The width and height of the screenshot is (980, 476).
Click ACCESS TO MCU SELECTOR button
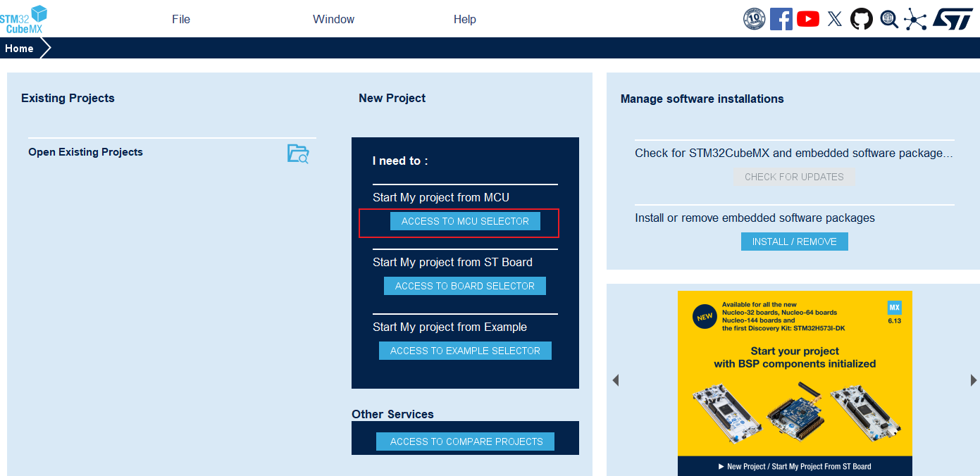pyautogui.click(x=465, y=221)
